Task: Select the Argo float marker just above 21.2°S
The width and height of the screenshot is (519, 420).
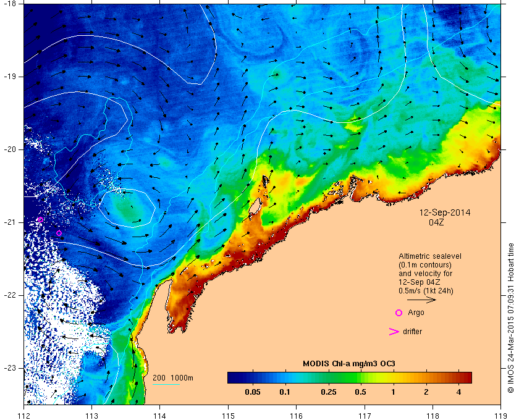Action: [59, 233]
